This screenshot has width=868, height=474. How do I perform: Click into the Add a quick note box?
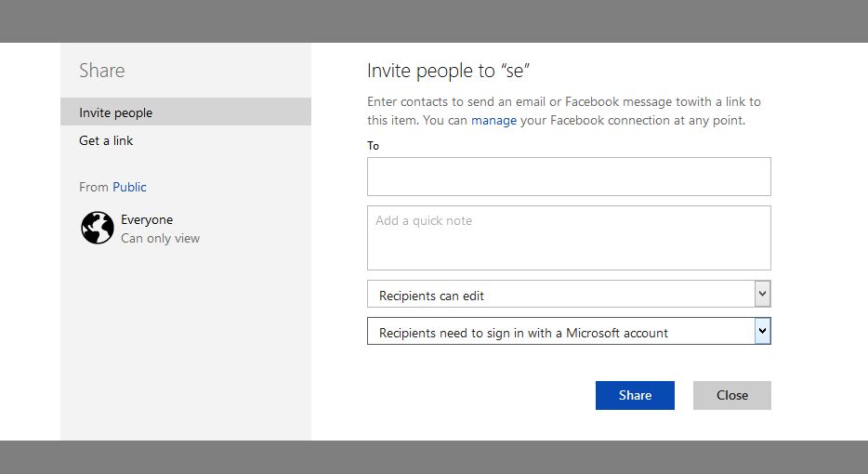[x=569, y=238]
